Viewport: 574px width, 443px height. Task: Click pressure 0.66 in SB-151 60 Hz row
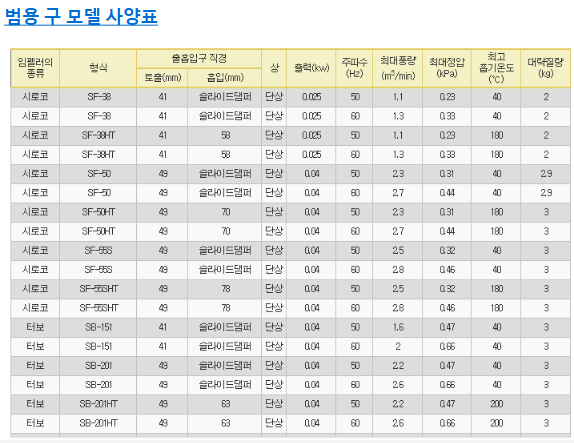(x=447, y=346)
